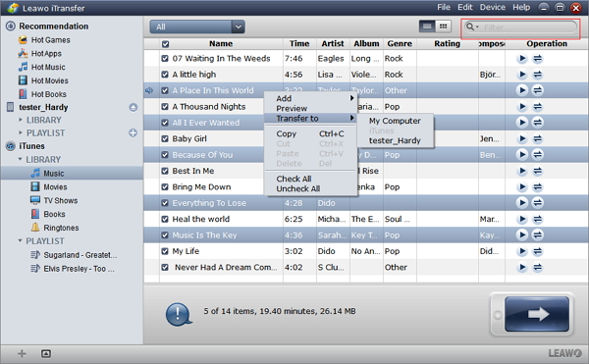Sort by Artist column header
The width and height of the screenshot is (589, 364).
pyautogui.click(x=333, y=43)
